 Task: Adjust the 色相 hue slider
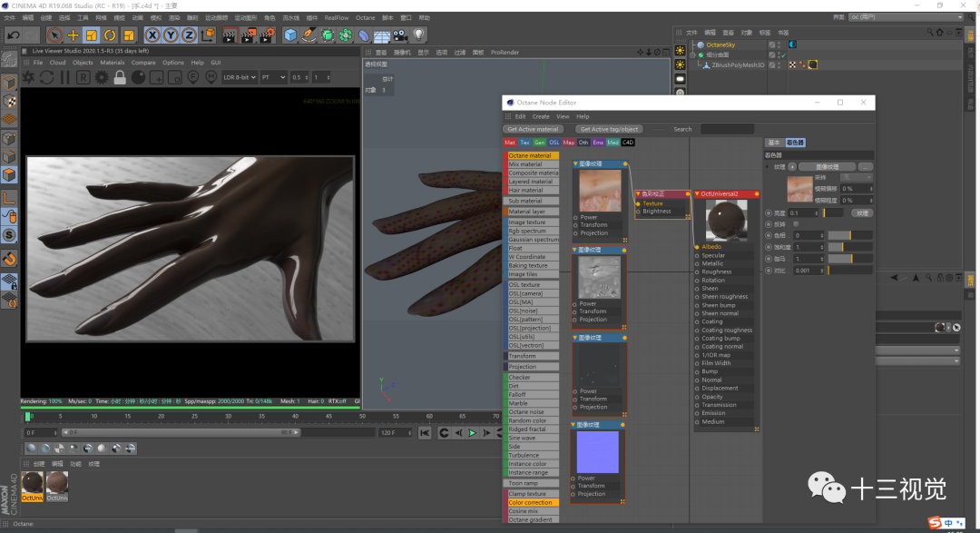tap(850, 235)
